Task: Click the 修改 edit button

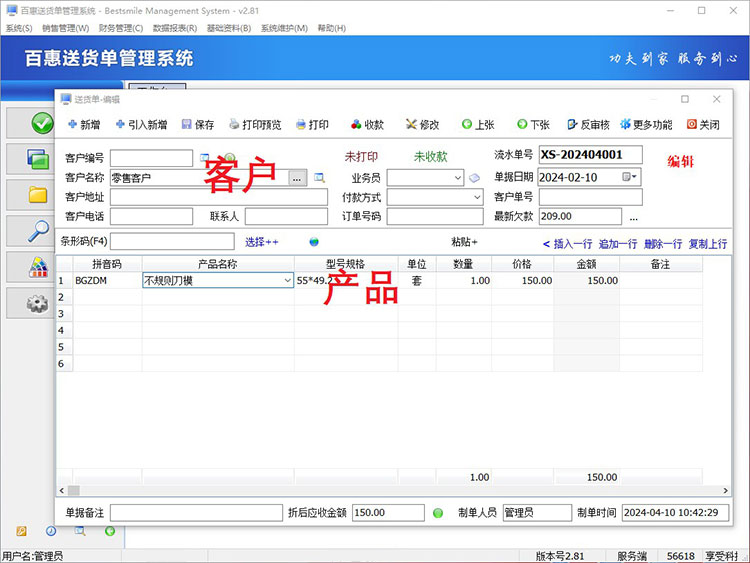Action: click(x=422, y=125)
